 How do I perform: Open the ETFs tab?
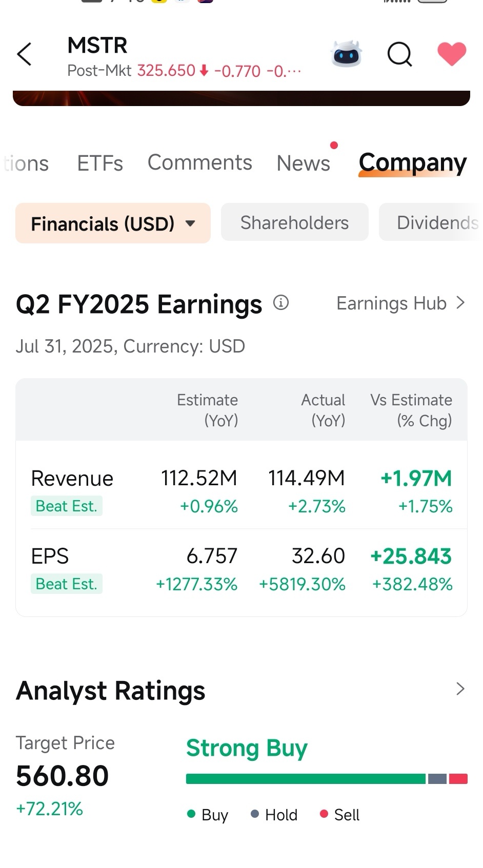click(100, 163)
